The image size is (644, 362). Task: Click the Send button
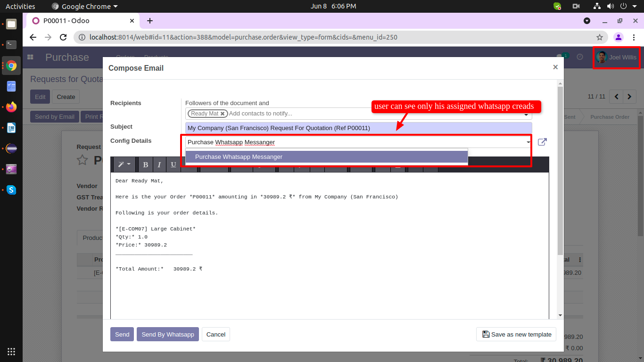click(x=122, y=334)
